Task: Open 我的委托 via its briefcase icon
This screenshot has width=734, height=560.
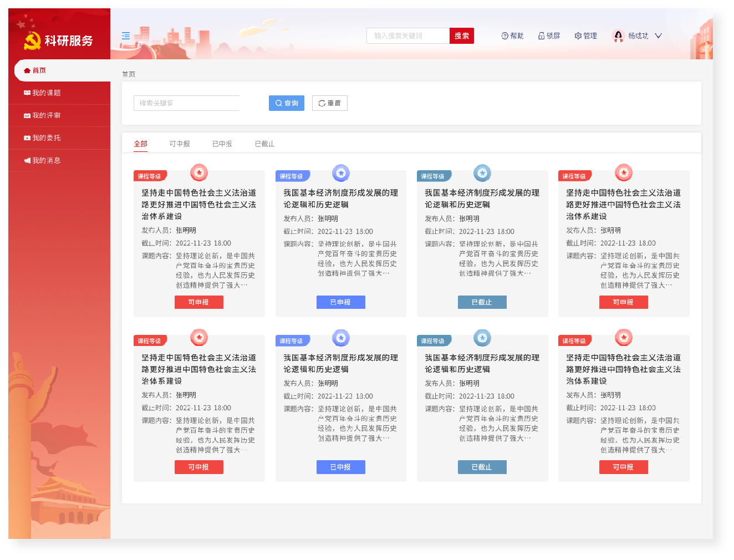Action: point(26,138)
